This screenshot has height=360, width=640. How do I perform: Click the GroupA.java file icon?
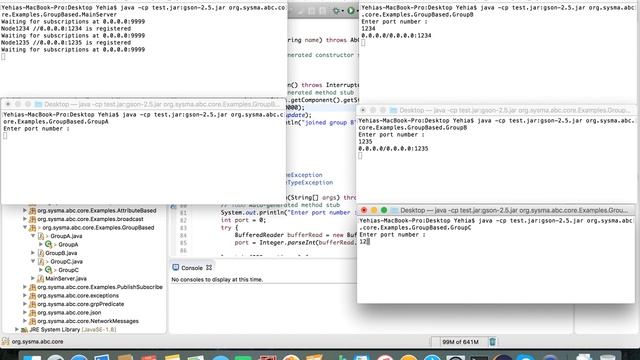click(x=41, y=236)
